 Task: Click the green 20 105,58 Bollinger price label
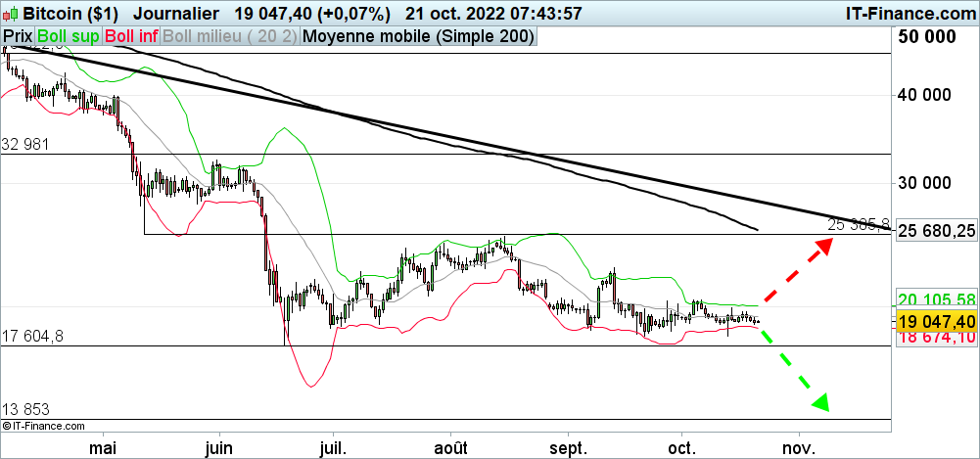pos(937,299)
